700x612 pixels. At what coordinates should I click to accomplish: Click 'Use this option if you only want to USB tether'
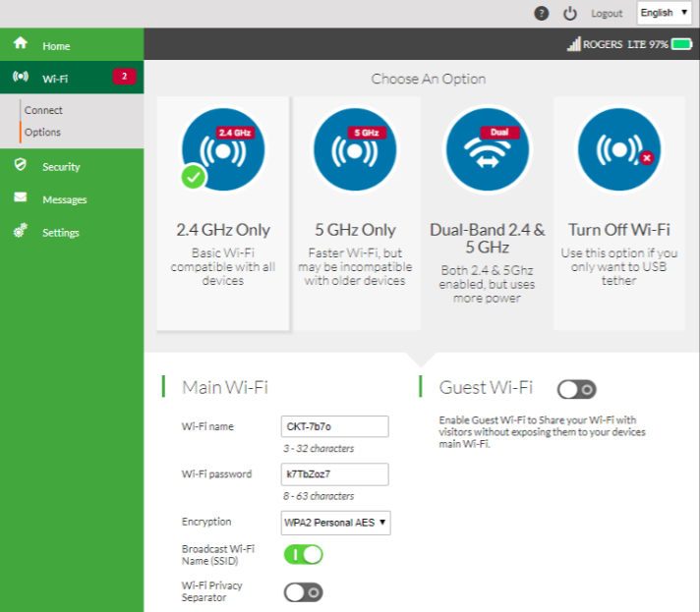pyautogui.click(x=619, y=267)
